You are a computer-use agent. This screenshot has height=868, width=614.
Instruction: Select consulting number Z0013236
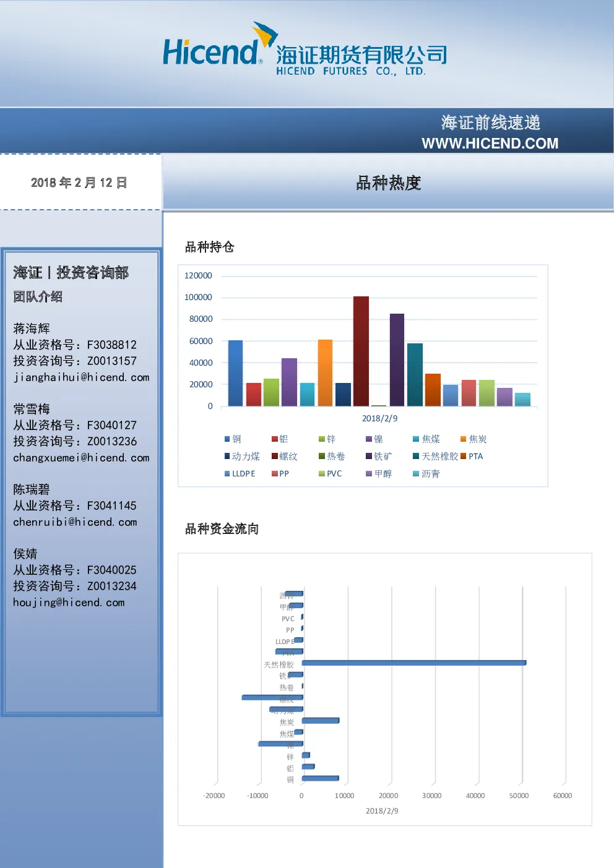coord(111,441)
